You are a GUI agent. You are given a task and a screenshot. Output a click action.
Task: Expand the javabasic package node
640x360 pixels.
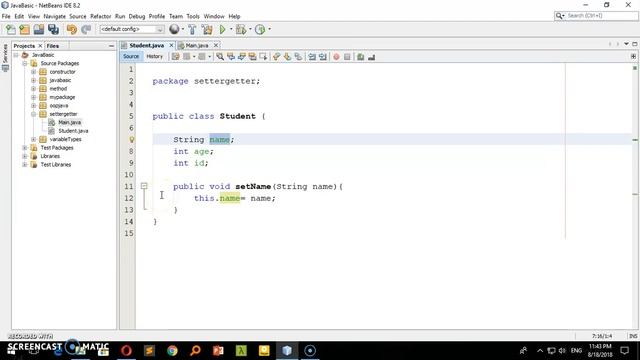click(x=33, y=80)
